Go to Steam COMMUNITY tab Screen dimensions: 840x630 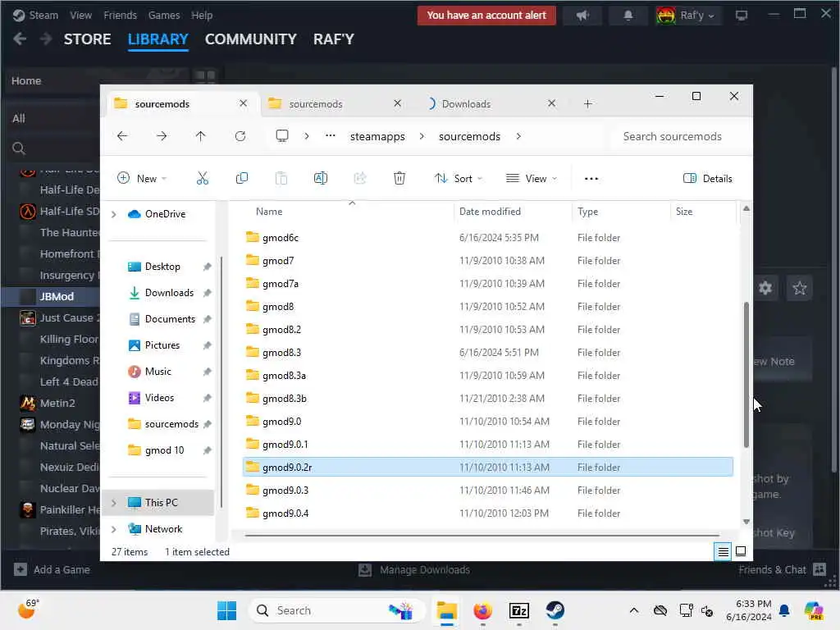click(x=250, y=39)
